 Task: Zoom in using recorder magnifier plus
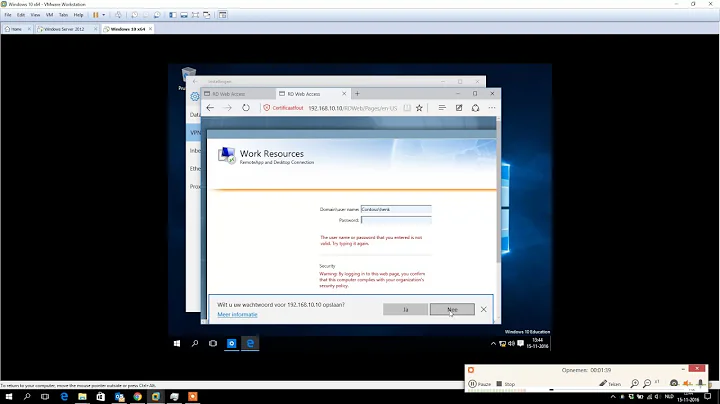click(x=635, y=383)
